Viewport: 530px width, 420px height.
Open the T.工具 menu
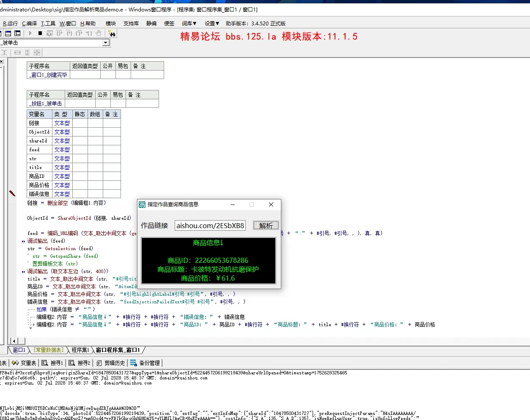pos(48,24)
